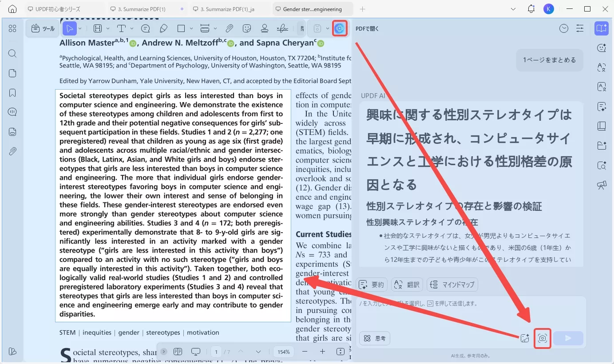The image size is (614, 364).
Task: Toggle the AI chat bubble icon on right sidebar
Action: tap(602, 47)
